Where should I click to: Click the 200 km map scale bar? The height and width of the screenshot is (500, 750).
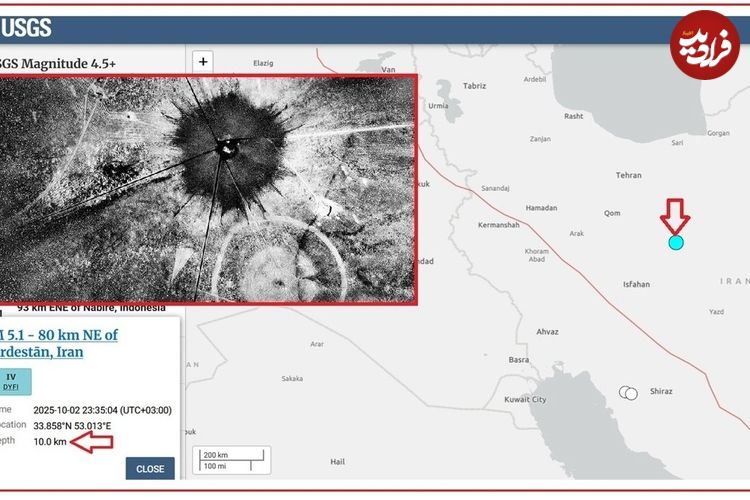pyautogui.click(x=233, y=458)
